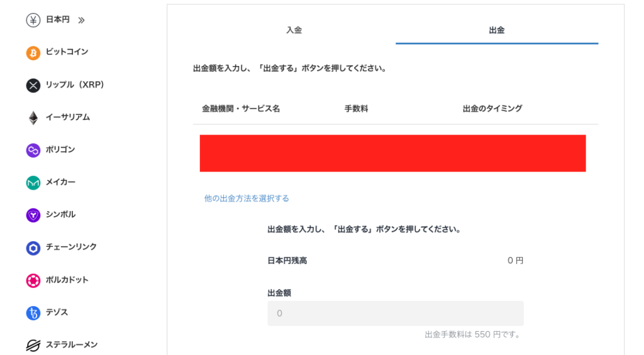Open the 他の出金方法を選択する link
The image size is (644, 355).
247,199
